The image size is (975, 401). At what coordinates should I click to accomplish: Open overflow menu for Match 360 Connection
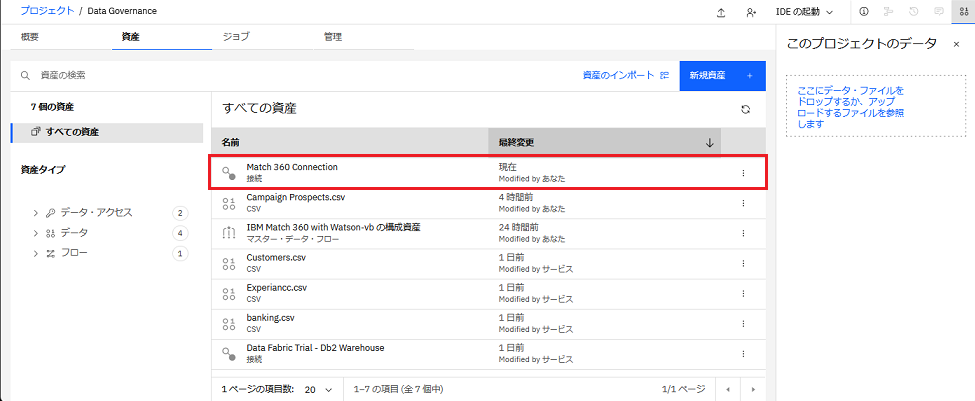click(x=743, y=173)
